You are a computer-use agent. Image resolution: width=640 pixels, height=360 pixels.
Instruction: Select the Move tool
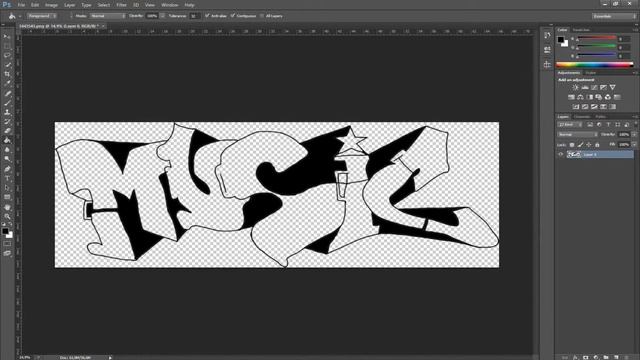[x=7, y=37]
